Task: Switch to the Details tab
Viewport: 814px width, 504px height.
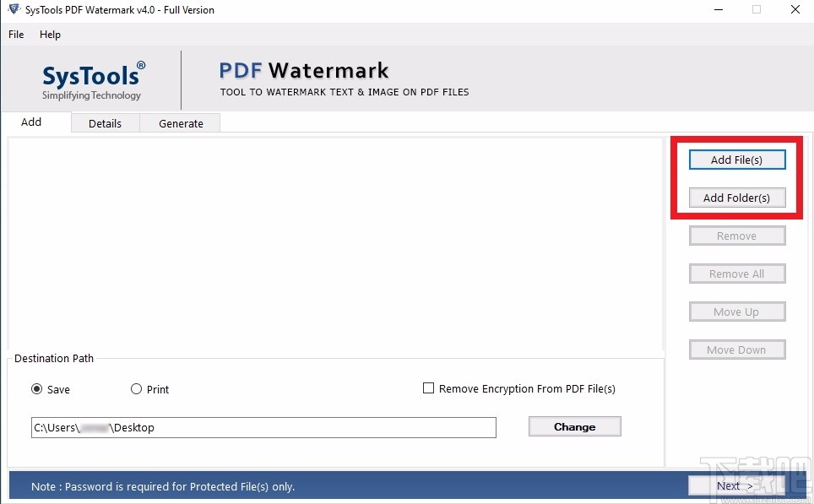Action: [105, 123]
